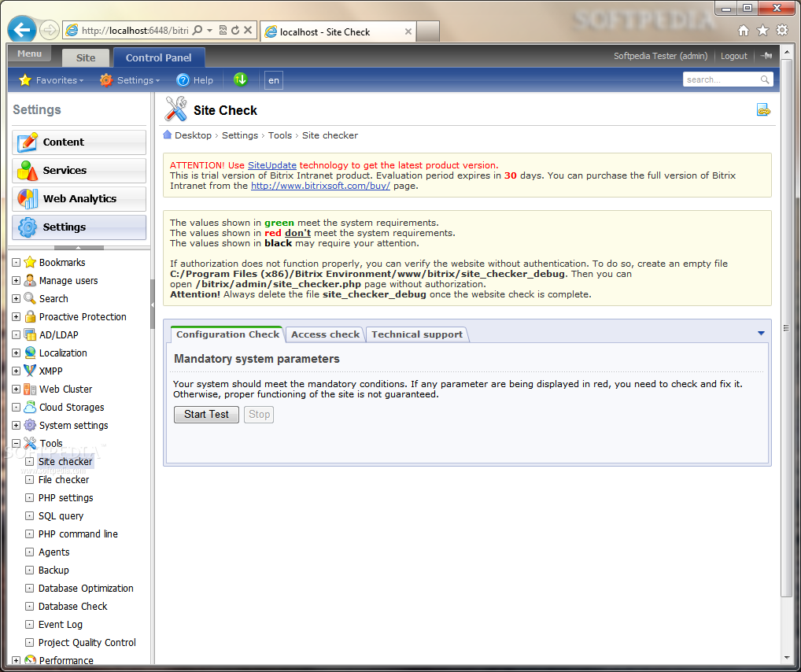This screenshot has width=801, height=672.
Task: Expand the XMPP tree node
Action: pyautogui.click(x=16, y=371)
